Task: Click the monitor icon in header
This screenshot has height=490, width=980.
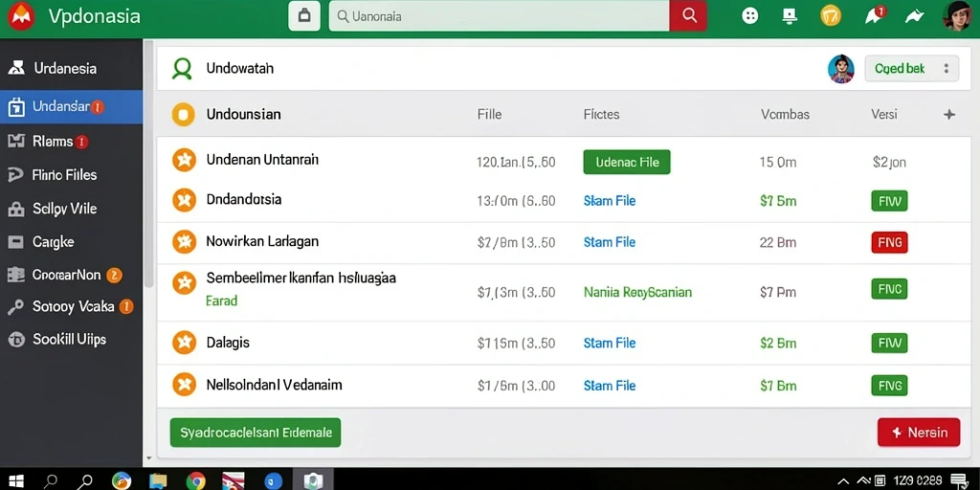Action: (x=790, y=16)
